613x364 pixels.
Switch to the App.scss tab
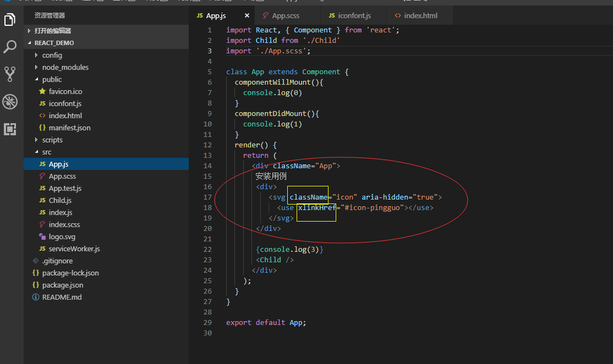click(286, 15)
